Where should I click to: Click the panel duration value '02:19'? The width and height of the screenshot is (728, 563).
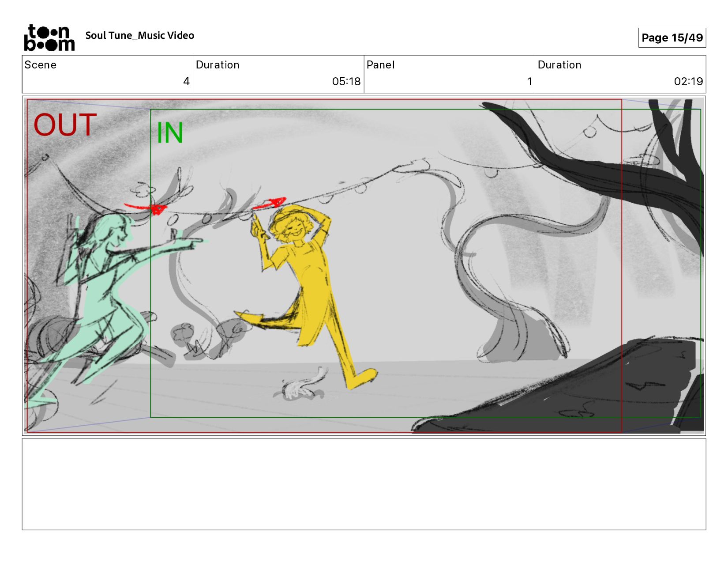688,81
